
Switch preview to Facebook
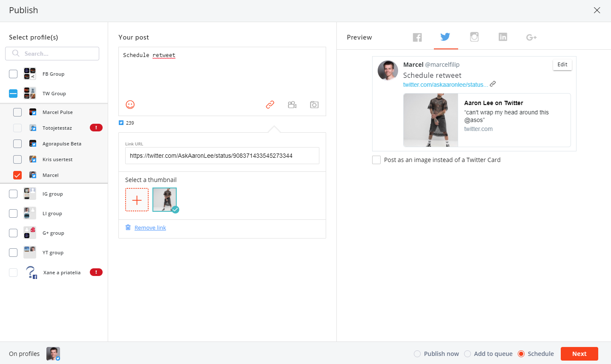[x=417, y=37]
